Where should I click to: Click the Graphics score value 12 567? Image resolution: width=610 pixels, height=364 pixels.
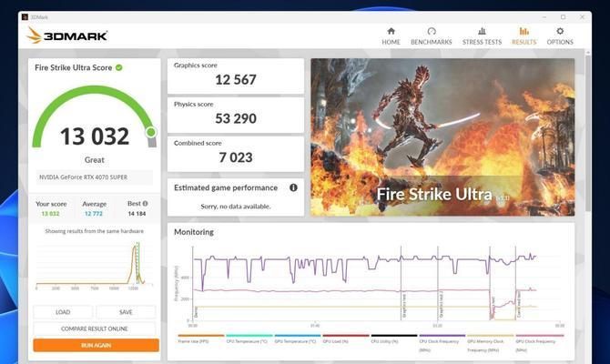(x=236, y=80)
